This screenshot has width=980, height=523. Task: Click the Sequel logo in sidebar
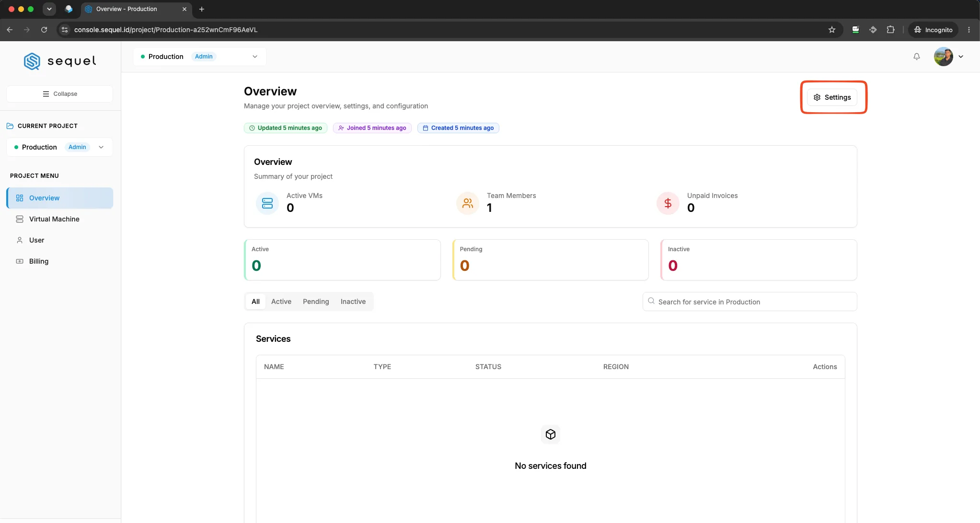(60, 61)
